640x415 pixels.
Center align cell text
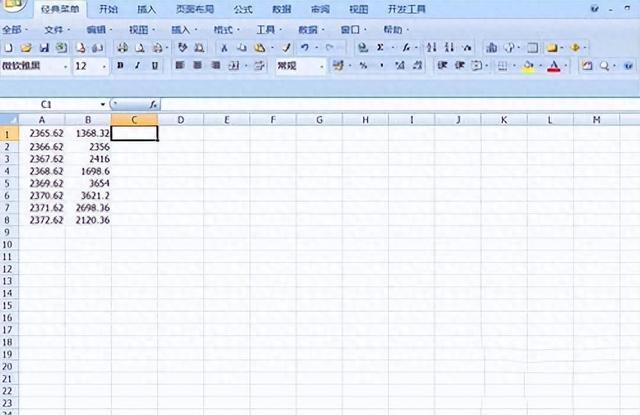tap(198, 66)
